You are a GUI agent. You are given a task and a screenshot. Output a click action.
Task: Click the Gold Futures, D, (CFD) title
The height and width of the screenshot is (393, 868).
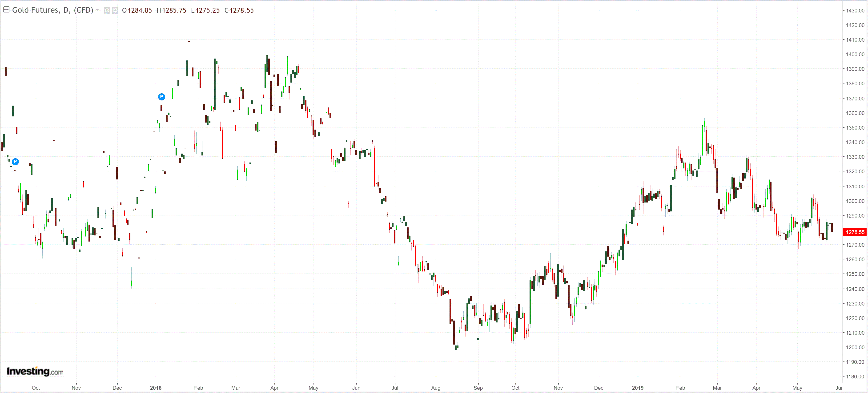coord(52,10)
